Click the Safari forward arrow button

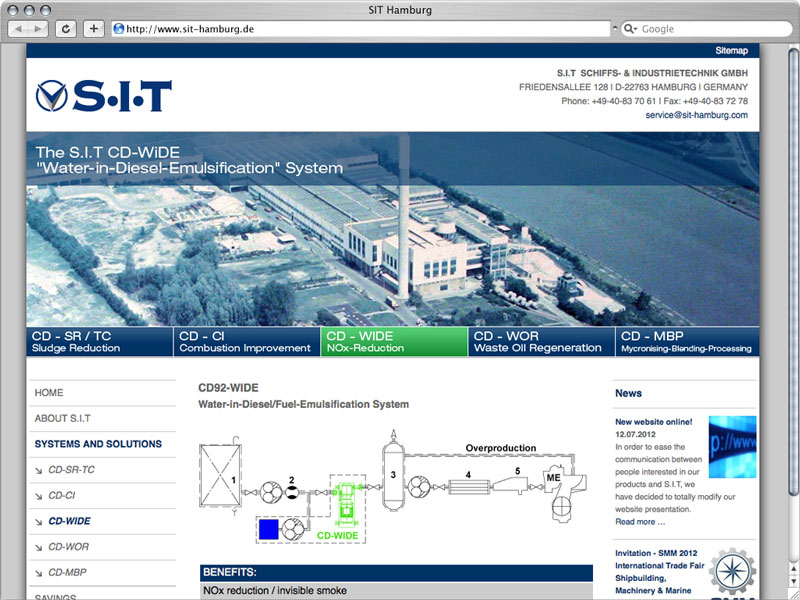pyautogui.click(x=38, y=29)
